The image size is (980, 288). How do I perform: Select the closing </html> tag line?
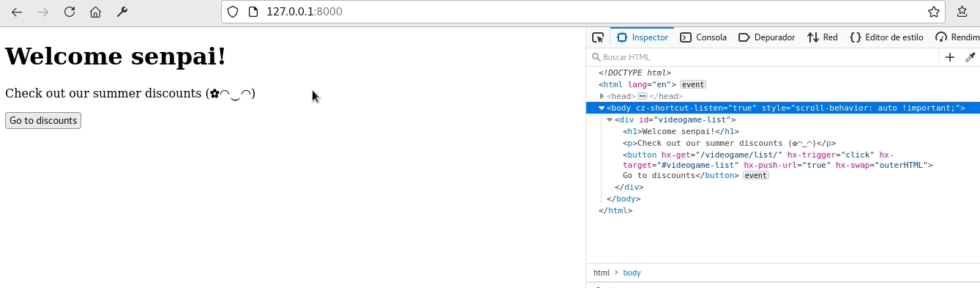click(616, 210)
